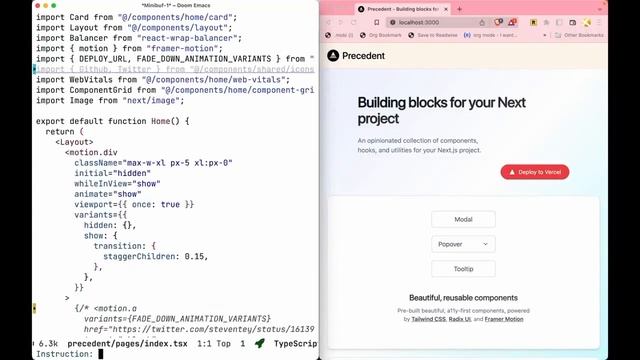This screenshot has height=360, width=640.
Task: Click the Precedent logo icon in page header
Action: (333, 56)
